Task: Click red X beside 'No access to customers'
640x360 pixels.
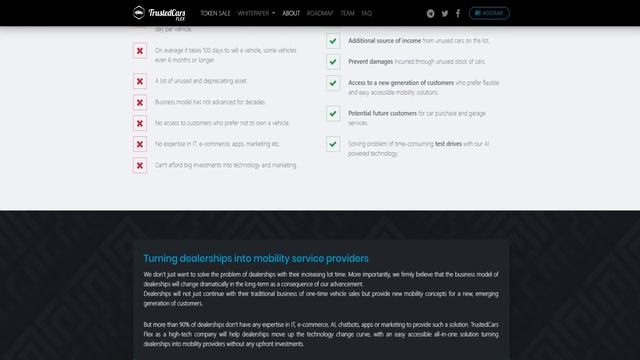Action: pyautogui.click(x=140, y=123)
